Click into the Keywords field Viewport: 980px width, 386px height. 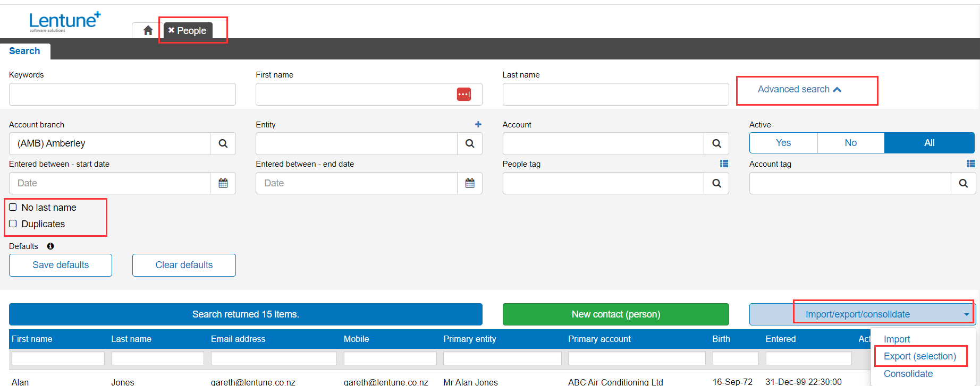122,94
